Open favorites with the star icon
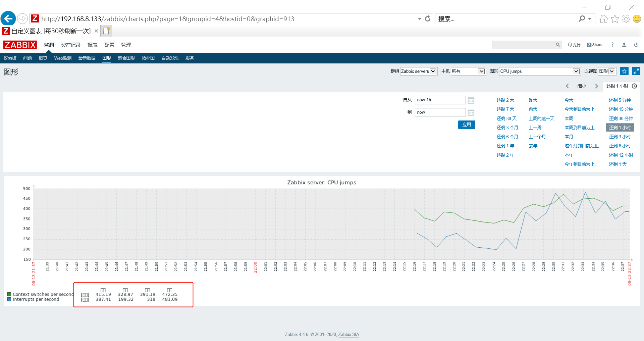The image size is (644, 341). click(x=615, y=19)
